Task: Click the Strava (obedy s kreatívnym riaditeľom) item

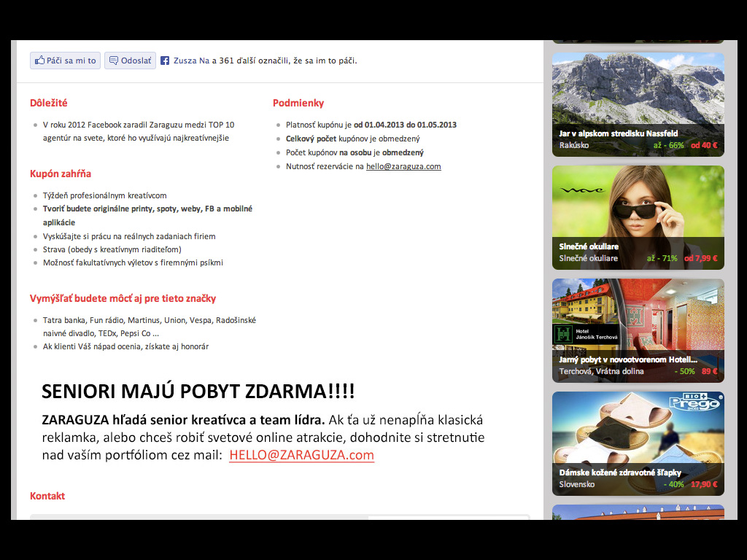Action: [112, 249]
